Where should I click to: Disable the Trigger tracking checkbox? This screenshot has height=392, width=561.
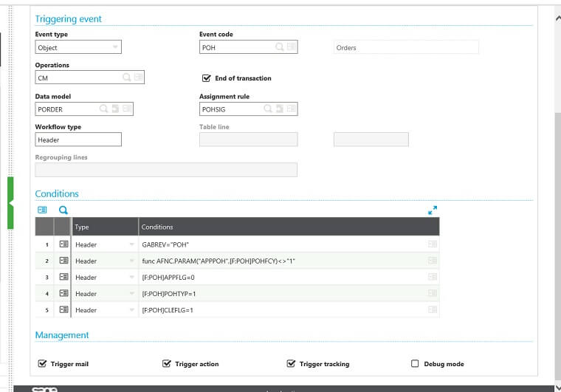click(x=292, y=364)
